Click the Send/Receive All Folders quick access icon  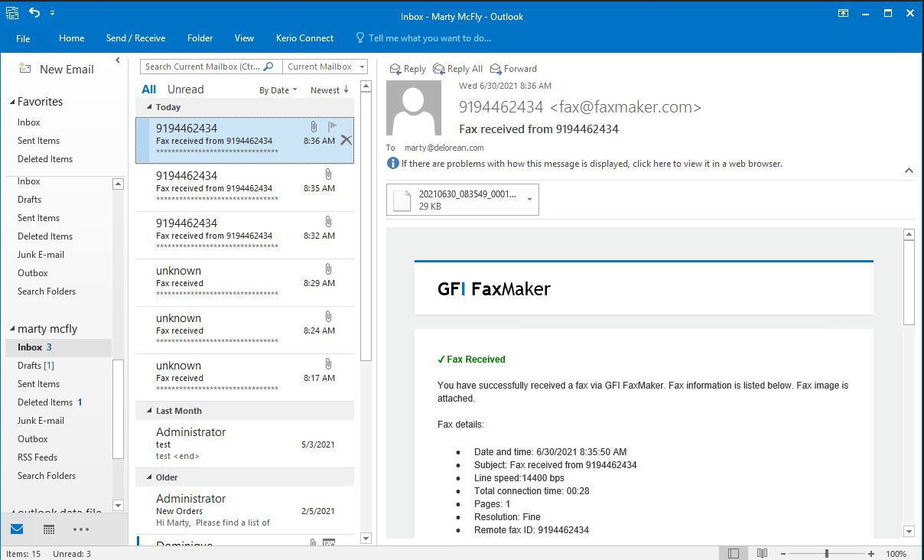12,13
